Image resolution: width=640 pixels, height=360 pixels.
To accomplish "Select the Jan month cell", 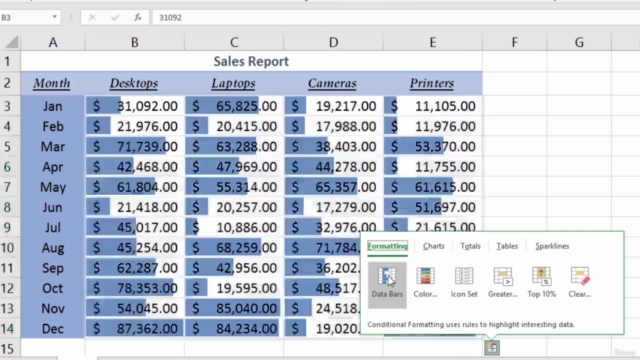I will coord(53,106).
